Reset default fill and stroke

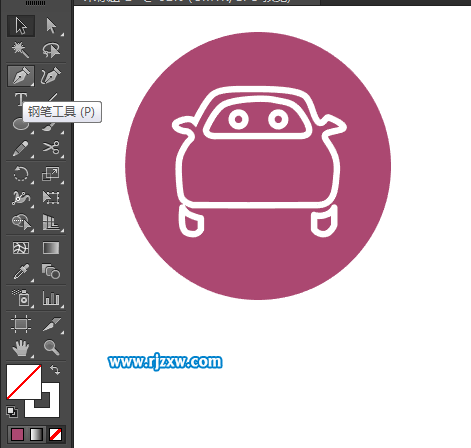pos(12,412)
